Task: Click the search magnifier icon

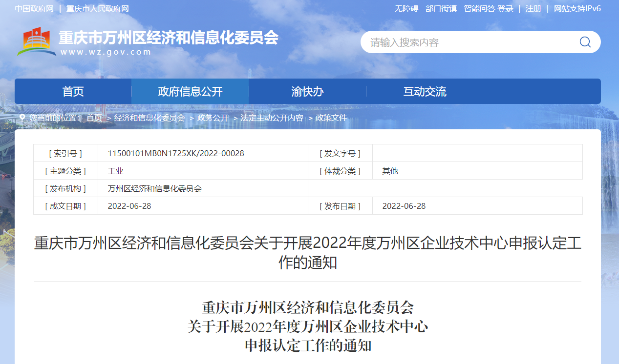Action: 585,42
